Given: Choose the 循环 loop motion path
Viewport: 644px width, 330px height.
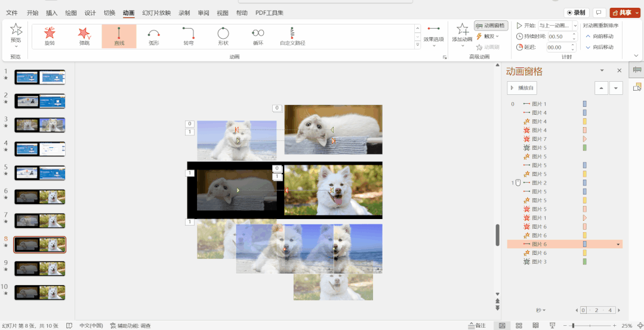Looking at the screenshot, I should click(x=258, y=36).
